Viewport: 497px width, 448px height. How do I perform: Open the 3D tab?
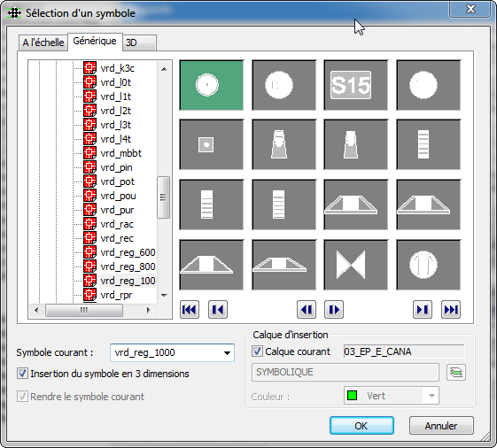139,42
